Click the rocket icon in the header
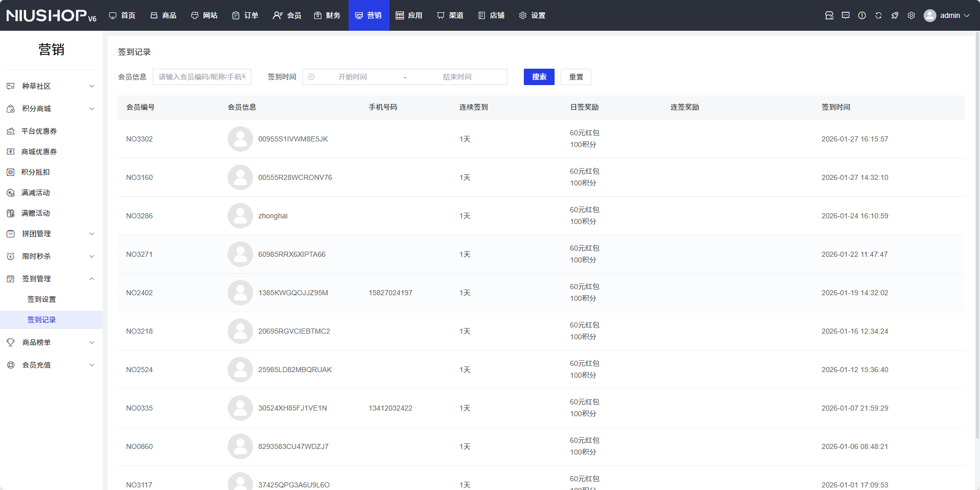980x490 pixels. (894, 15)
